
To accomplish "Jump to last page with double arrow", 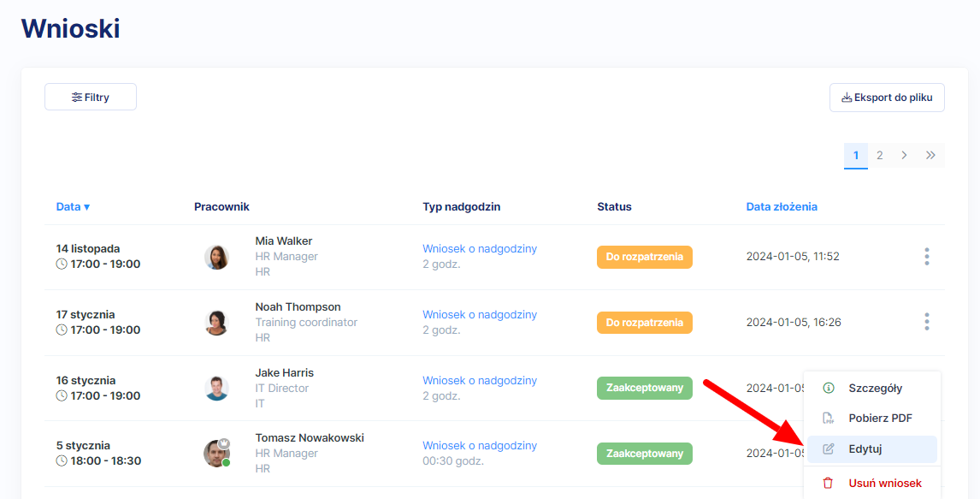I will (x=930, y=155).
